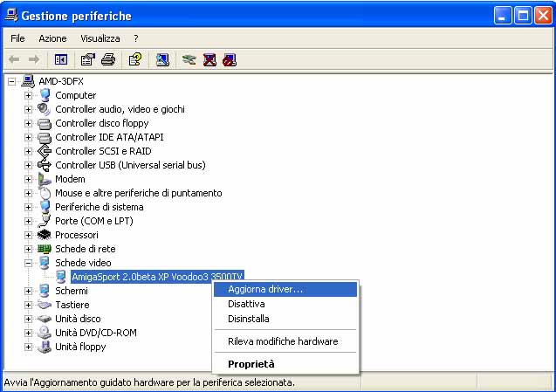The image size is (556, 392).
Task: Click the Processori chip icon
Action: click(45, 235)
